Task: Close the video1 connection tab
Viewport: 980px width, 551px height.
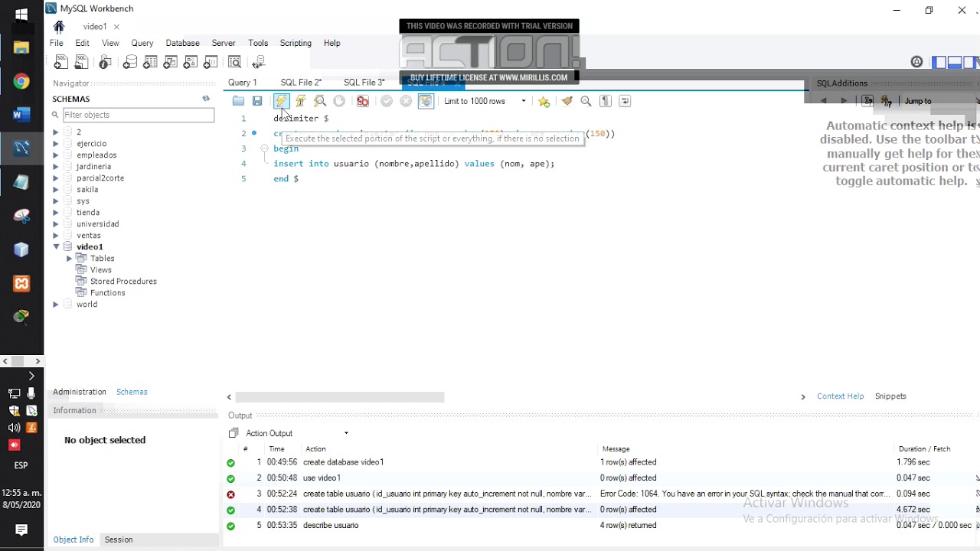Action: (x=116, y=27)
